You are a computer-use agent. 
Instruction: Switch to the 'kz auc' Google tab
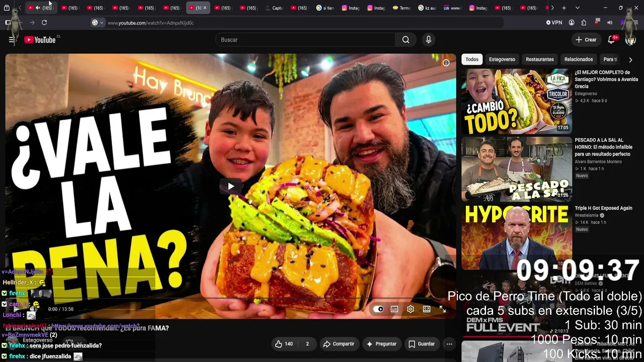pyautogui.click(x=427, y=8)
